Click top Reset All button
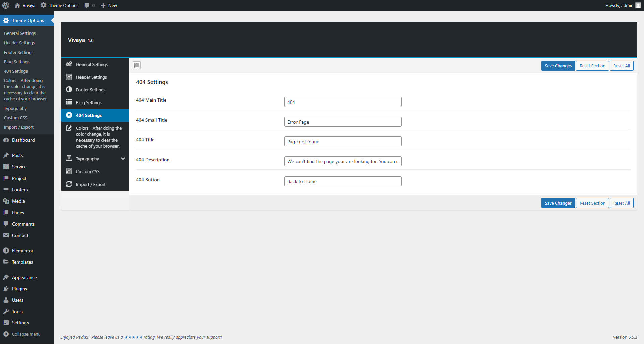Viewport: 644px width, 344px height. tap(622, 66)
